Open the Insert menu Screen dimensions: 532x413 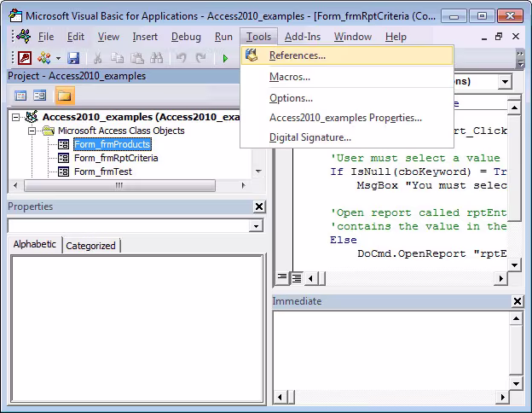click(145, 37)
